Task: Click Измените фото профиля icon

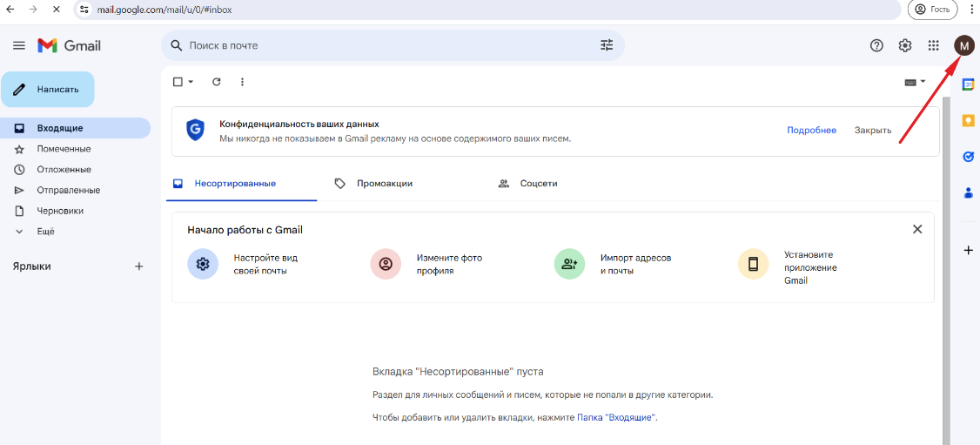Action: pyautogui.click(x=386, y=264)
